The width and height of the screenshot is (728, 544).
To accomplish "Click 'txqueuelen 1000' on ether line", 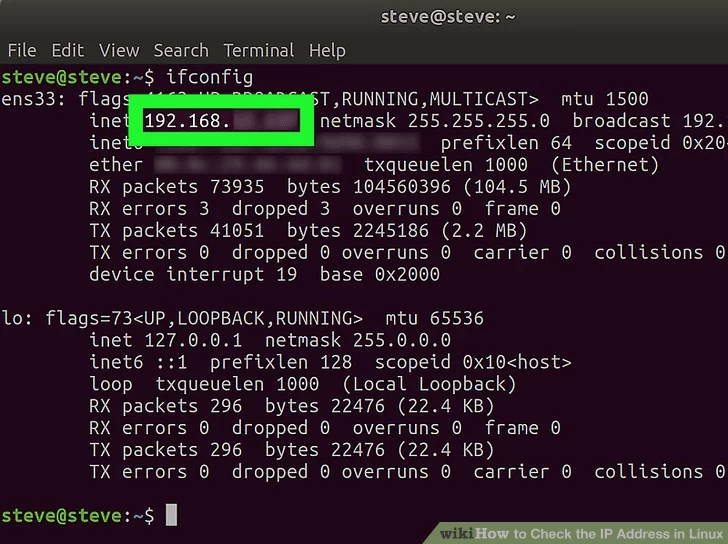I will coord(446,165).
